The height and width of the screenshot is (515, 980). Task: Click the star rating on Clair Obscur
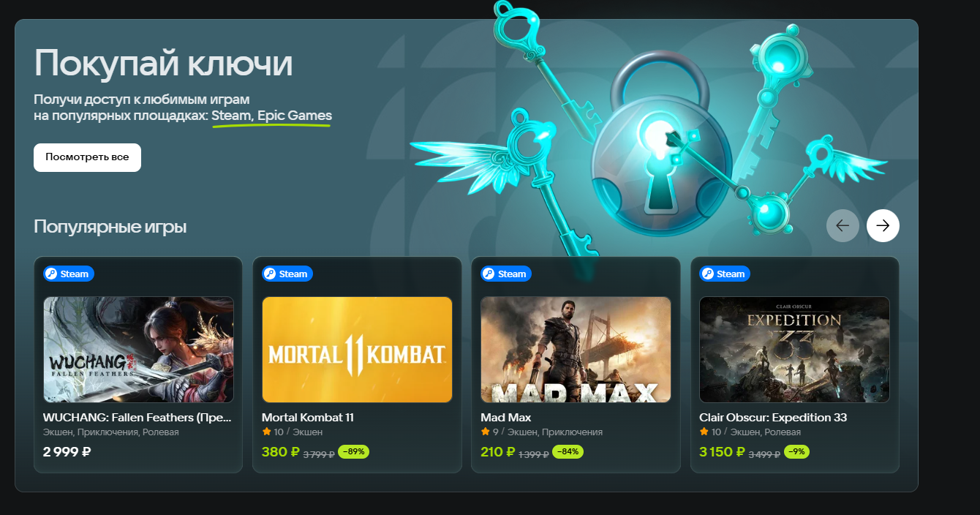[710, 432]
